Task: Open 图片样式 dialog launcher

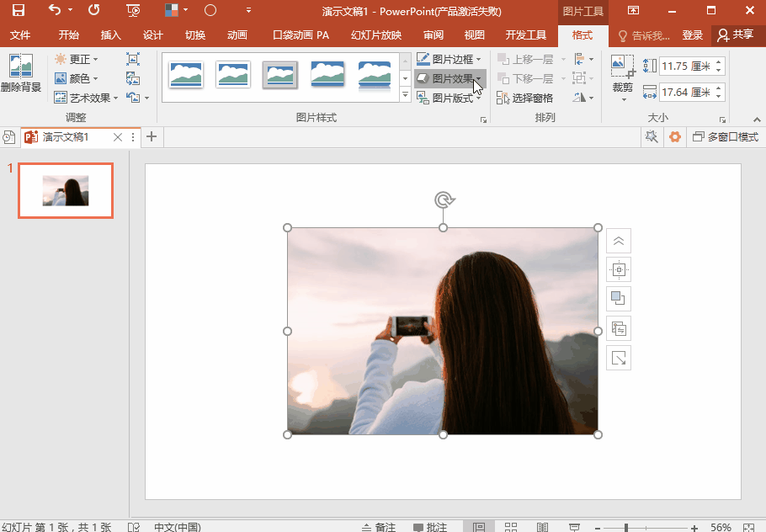Action: (483, 120)
